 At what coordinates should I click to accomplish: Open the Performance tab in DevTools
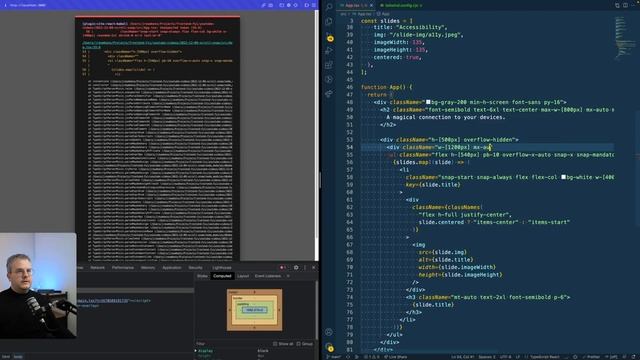pos(122,268)
